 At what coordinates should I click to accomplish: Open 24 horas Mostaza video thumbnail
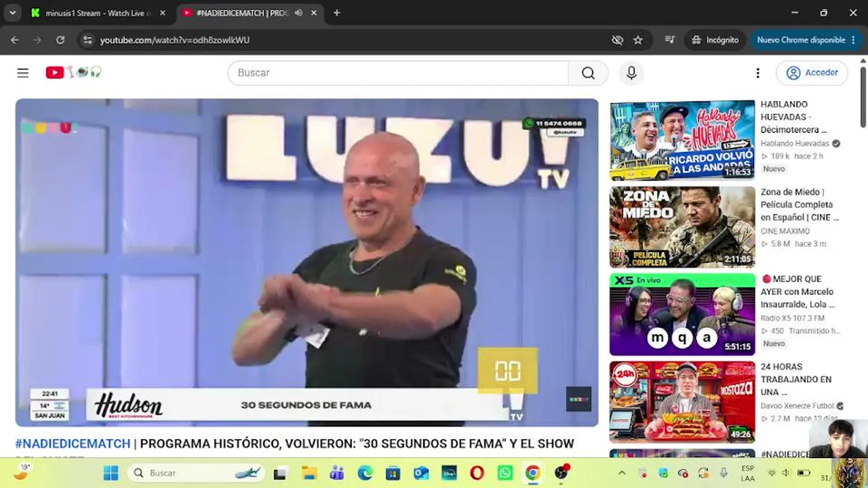682,402
